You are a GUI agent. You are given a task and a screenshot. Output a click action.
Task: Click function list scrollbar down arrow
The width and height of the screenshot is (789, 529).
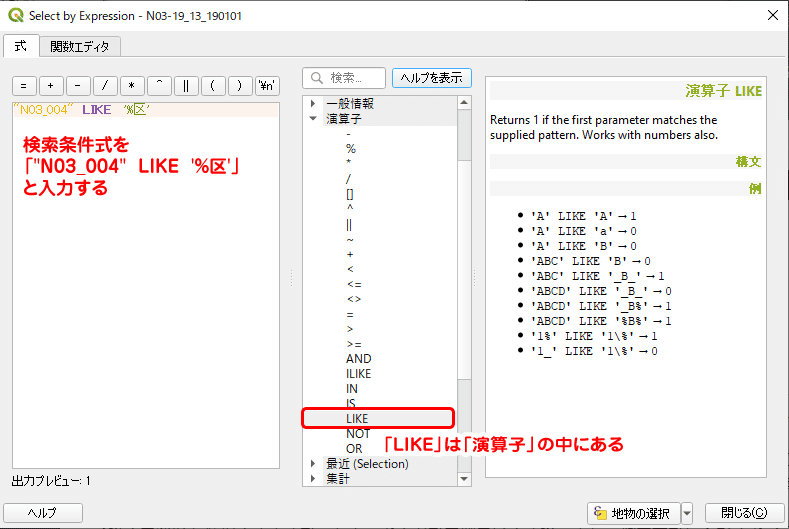464,479
